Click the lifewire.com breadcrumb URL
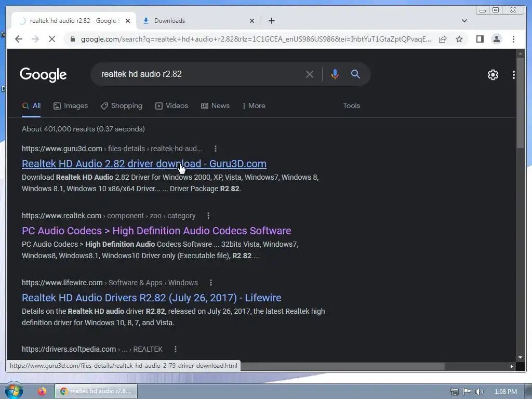Screen dimensions: 532x399 (110, 283)
